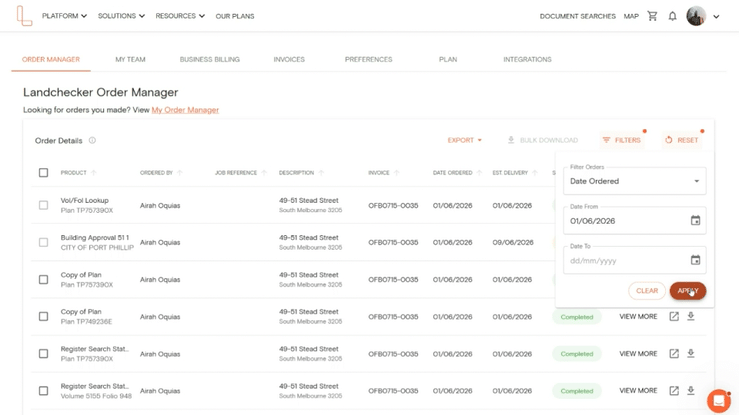Download Volume 5155 Folio 948 document
739x415 pixels.
691,391
